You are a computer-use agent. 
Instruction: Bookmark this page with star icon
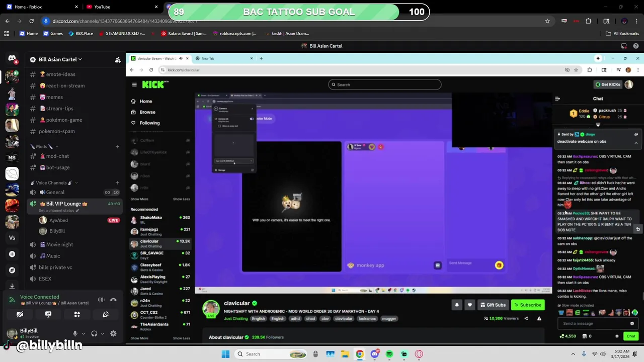[547, 21]
